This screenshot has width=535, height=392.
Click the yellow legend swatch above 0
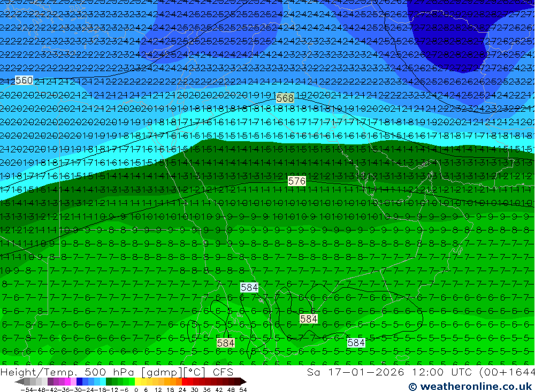point(137,381)
